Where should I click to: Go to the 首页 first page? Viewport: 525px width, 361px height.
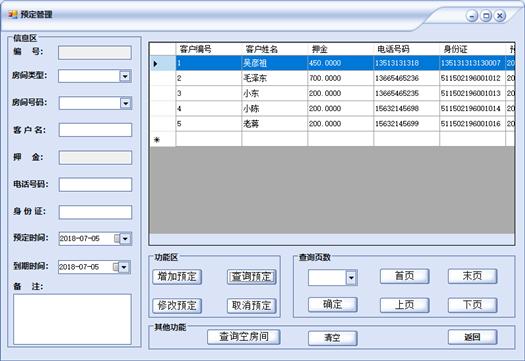coord(404,276)
